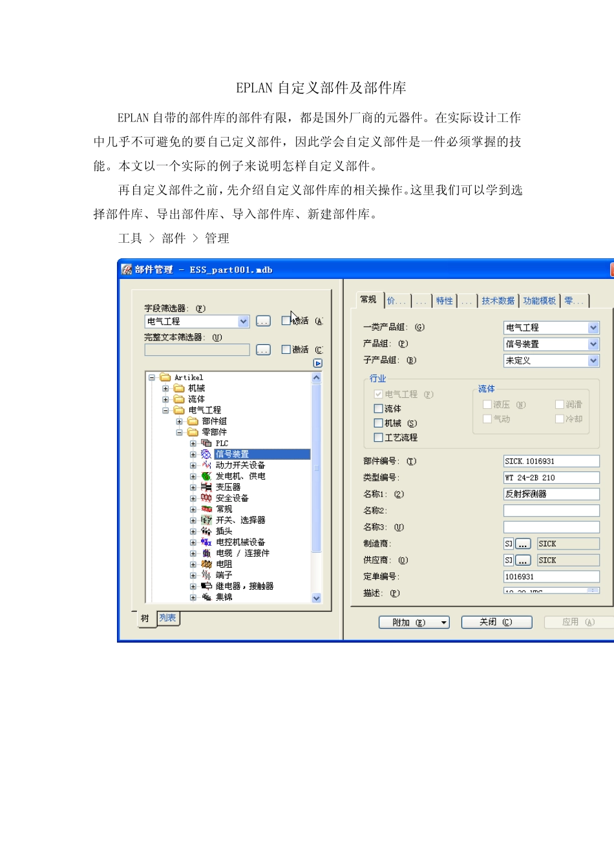Switch to the 常规 tab
This screenshot has height=868, width=614.
(368, 300)
